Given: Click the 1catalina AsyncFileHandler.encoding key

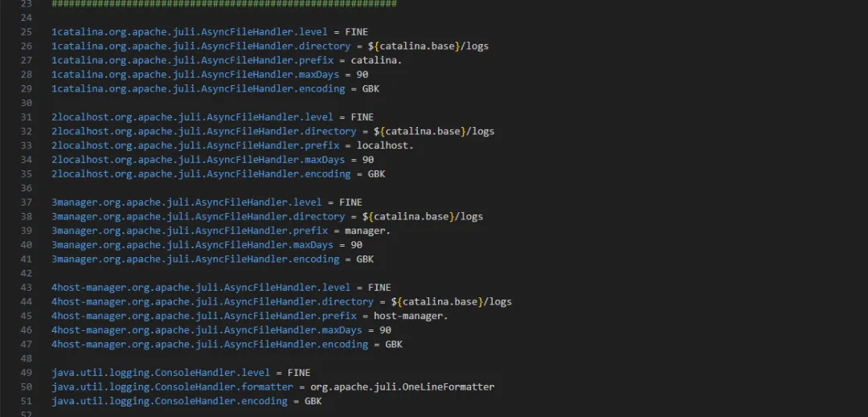Looking at the screenshot, I should pyautogui.click(x=199, y=88).
